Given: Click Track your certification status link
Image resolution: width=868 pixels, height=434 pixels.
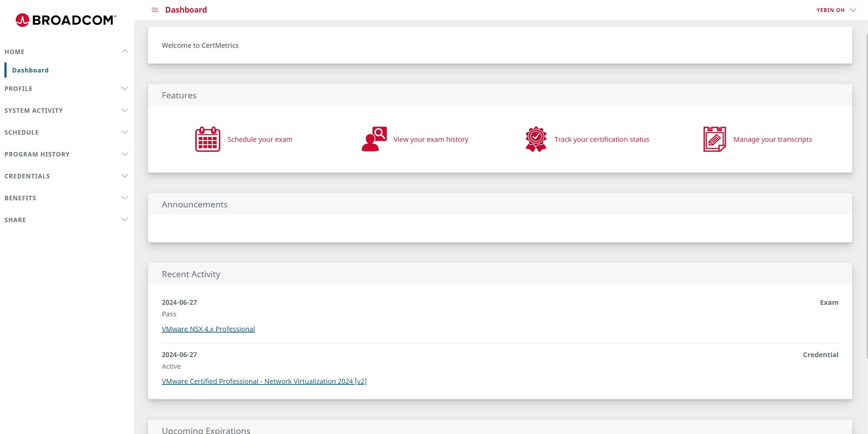Looking at the screenshot, I should (602, 139).
